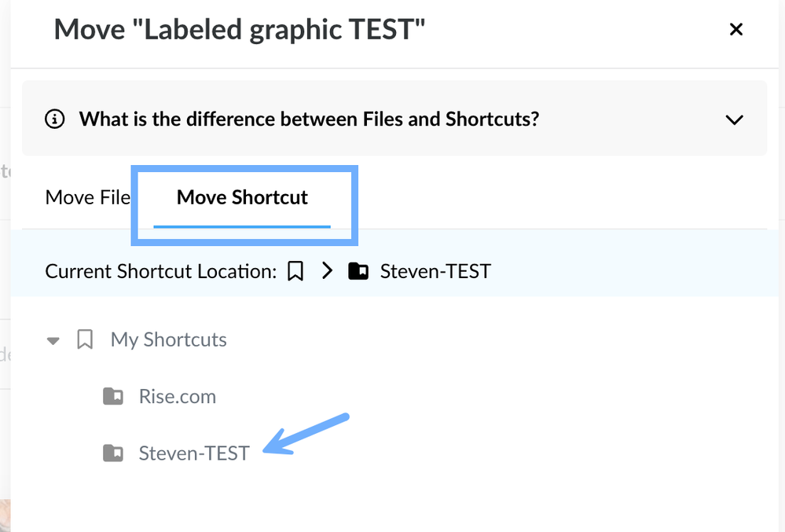Click Steven-TEST in the current location breadcrumb

tap(435, 272)
